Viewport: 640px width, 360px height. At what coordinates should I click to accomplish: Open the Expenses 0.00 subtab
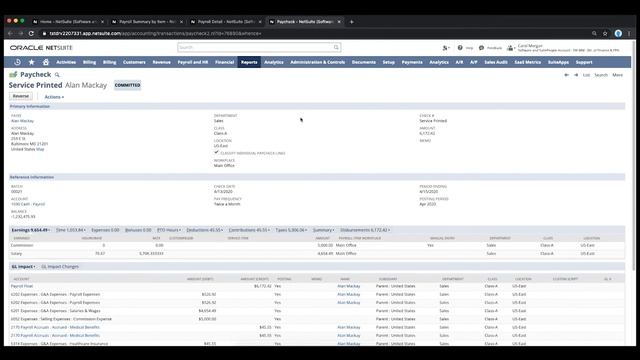tap(105, 230)
